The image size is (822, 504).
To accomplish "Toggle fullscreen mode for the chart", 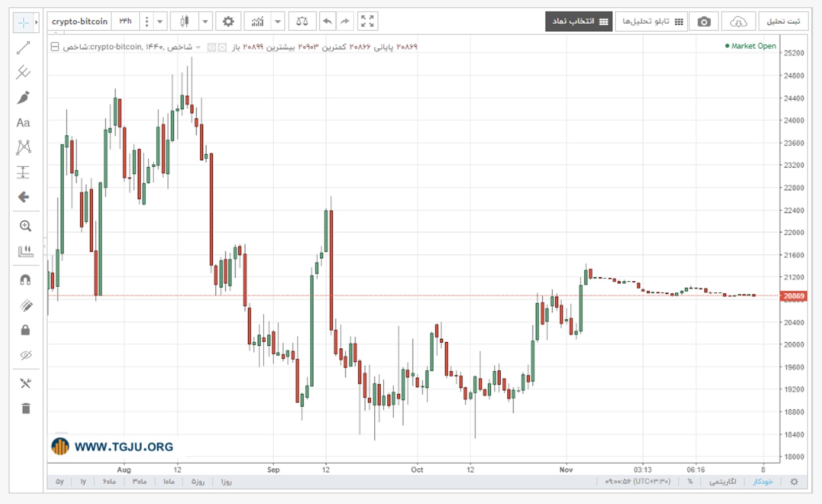I will point(368,22).
